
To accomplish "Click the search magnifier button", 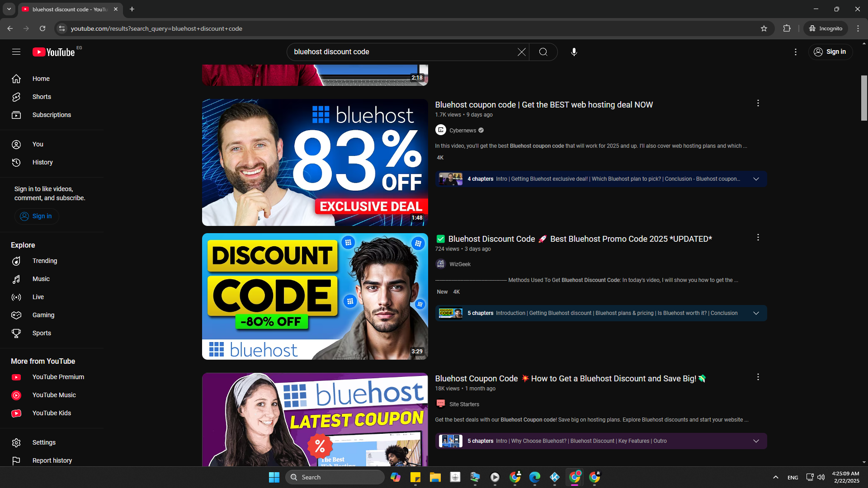I will (543, 52).
